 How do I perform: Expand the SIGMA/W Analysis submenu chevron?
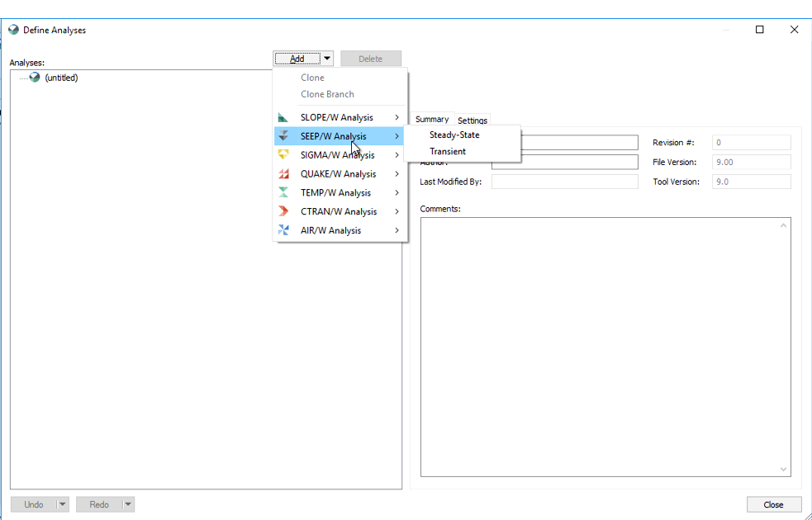(397, 154)
